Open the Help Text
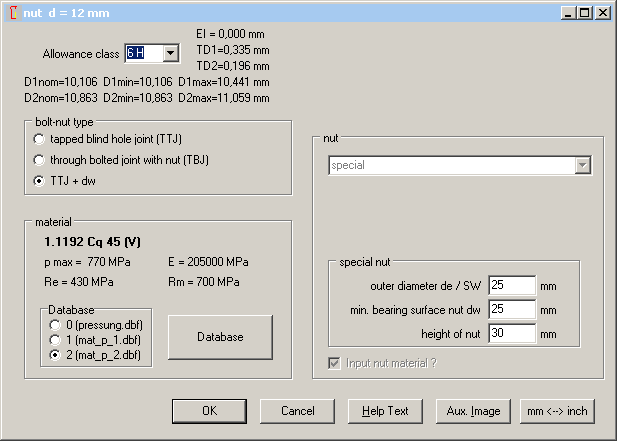The height and width of the screenshot is (441, 617). point(385,411)
